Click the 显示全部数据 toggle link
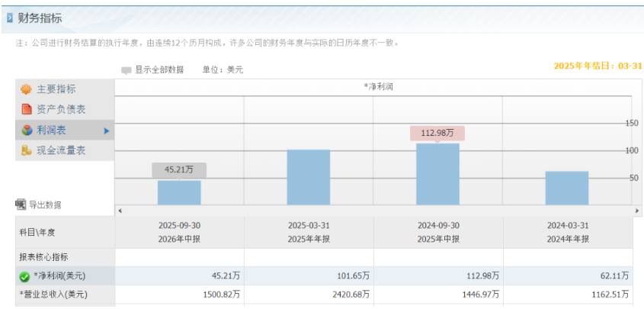The height and width of the screenshot is (309, 644). (159, 69)
